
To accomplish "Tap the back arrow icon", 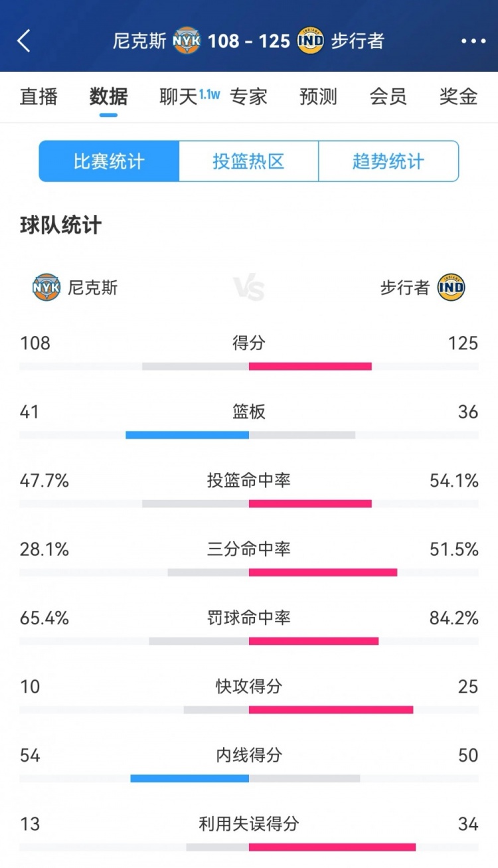I will (24, 41).
